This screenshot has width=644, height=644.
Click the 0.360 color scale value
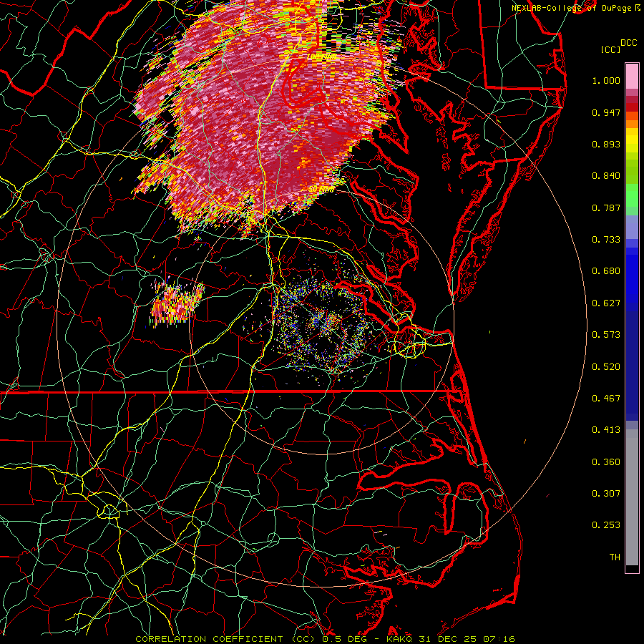pyautogui.click(x=606, y=462)
